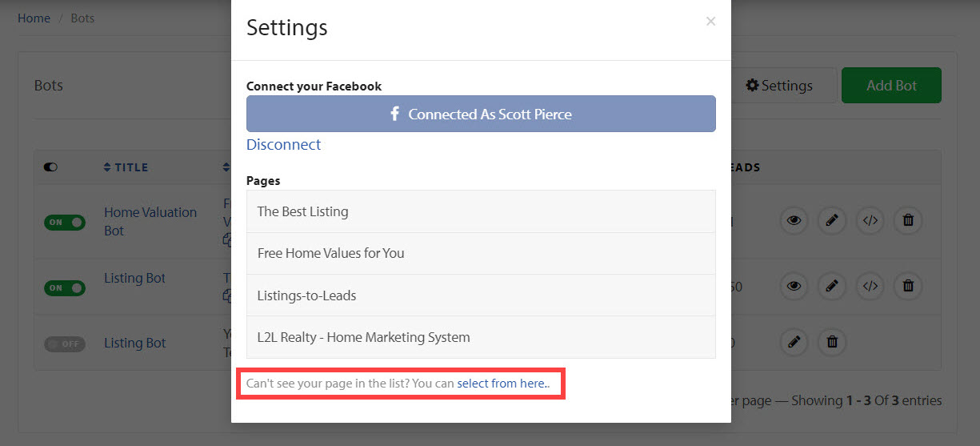The image size is (980, 446).
Task: Go to Home in the breadcrumb
Action: click(34, 18)
